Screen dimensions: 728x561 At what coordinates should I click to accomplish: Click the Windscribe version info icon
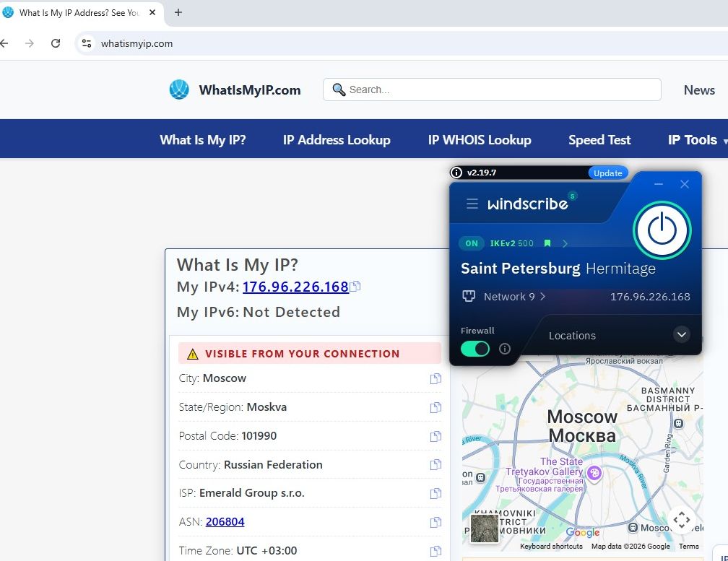[456, 173]
